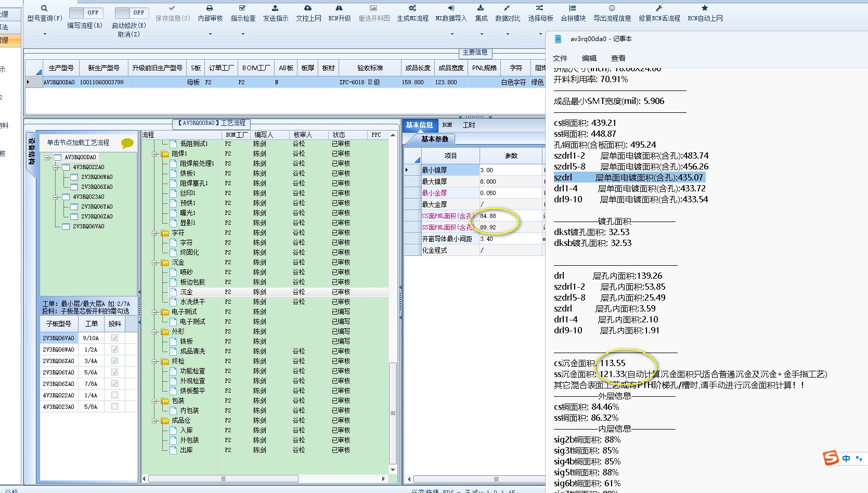
Task: Collapse the AV3RQ00DA0 root tree node
Action: [47, 158]
